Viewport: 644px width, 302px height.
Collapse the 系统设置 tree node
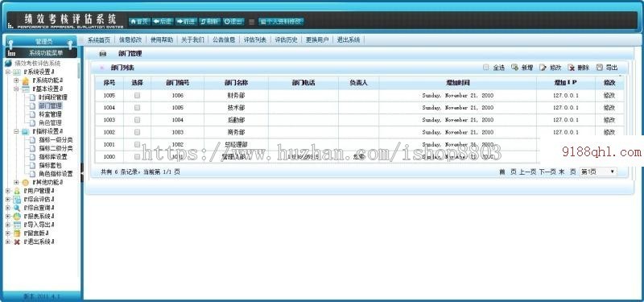8,72
